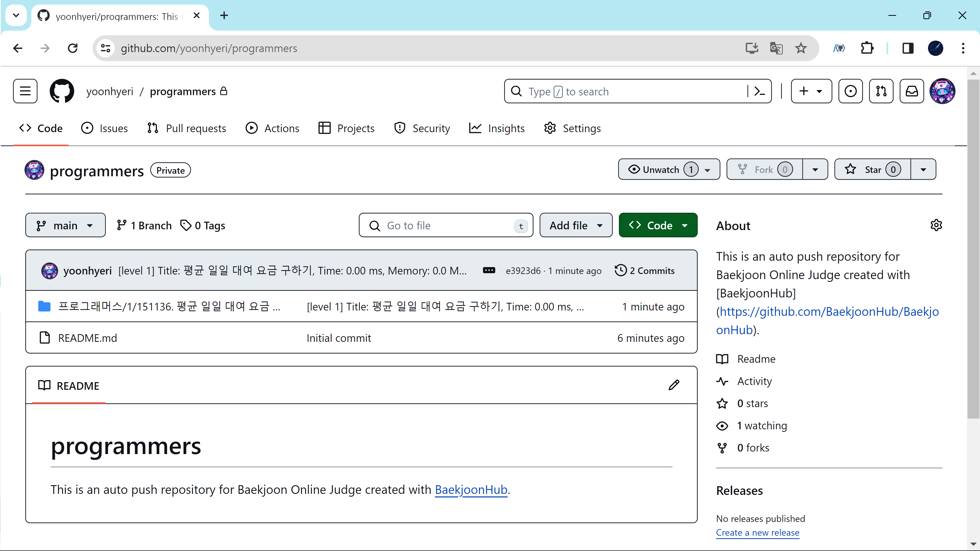Open the Add file dropdown

(576, 226)
